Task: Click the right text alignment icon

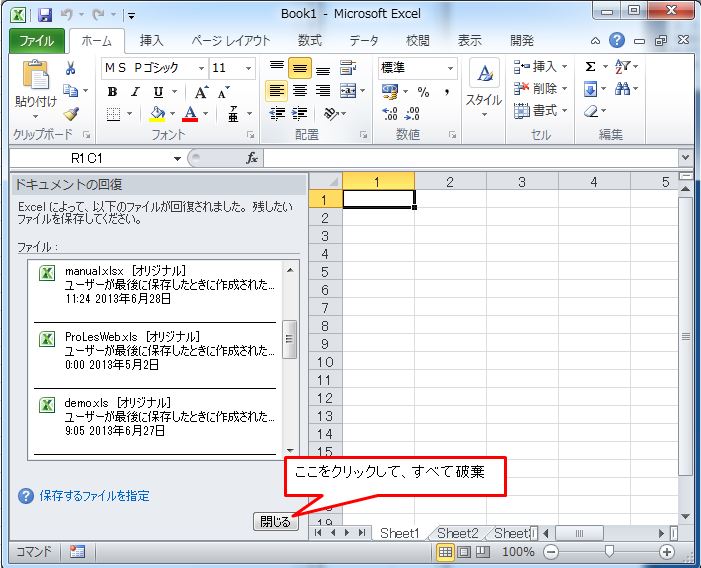Action: tap(323, 91)
